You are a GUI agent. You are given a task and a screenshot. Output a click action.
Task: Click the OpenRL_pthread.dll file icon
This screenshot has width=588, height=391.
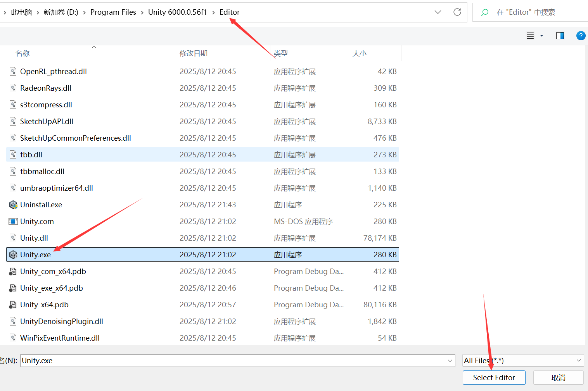(x=13, y=71)
